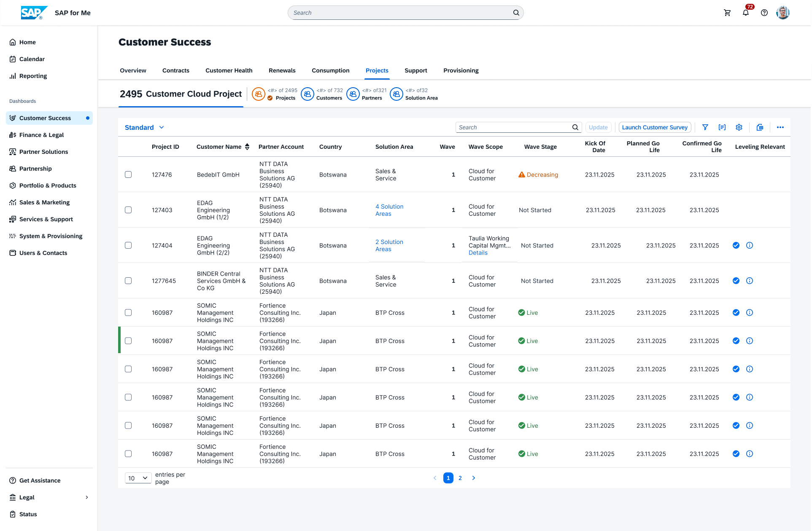The height and width of the screenshot is (531, 812).
Task: Click leveling checkmark icon in 1277645 row
Action: [736, 281]
